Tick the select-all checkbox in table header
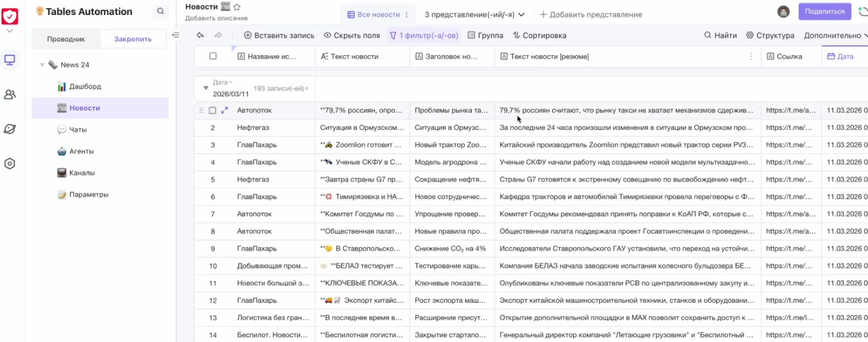Image resolution: width=868 pixels, height=342 pixels. point(213,56)
